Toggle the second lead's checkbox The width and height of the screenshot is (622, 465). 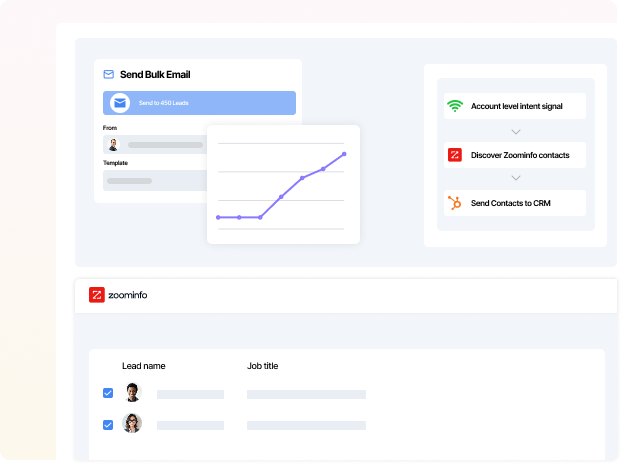(x=108, y=425)
